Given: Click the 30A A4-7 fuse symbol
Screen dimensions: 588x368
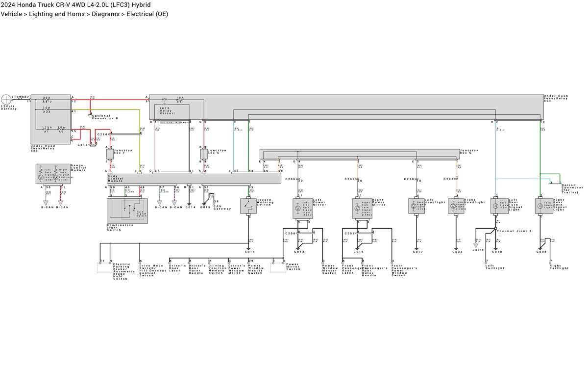Looking at the screenshot, I should pyautogui.click(x=47, y=100).
